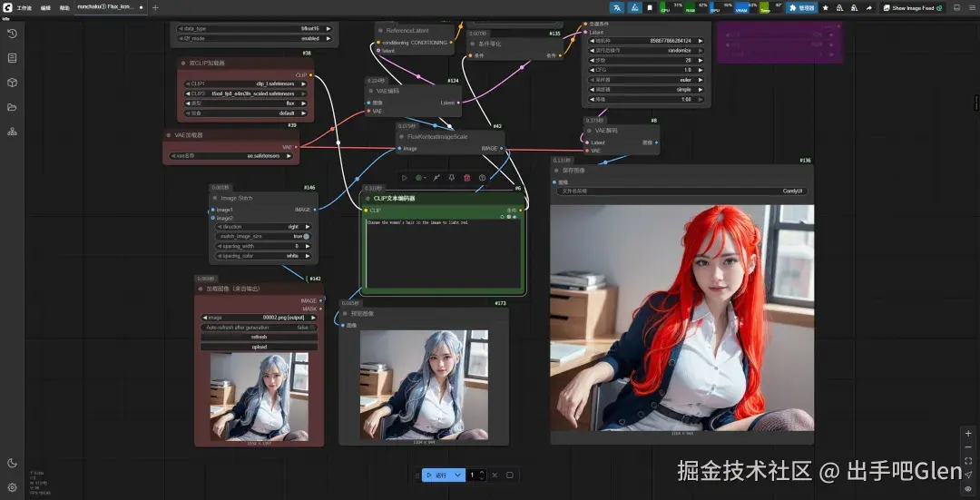Image resolution: width=980 pixels, height=500 pixels.
Task: Change CLIP2 t5xxl fp8 model selector
Action: [246, 93]
